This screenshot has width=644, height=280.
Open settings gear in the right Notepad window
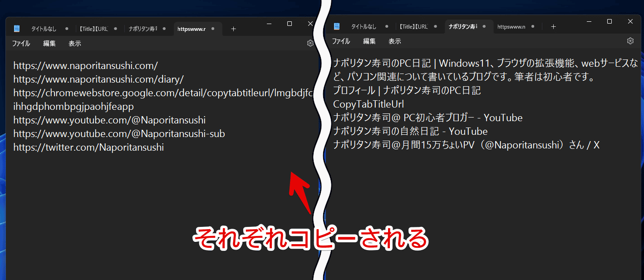point(630,41)
